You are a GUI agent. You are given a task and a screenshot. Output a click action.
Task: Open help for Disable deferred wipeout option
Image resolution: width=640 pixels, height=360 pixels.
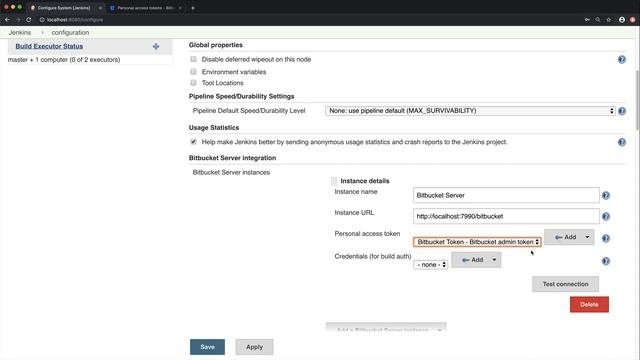pyautogui.click(x=622, y=60)
